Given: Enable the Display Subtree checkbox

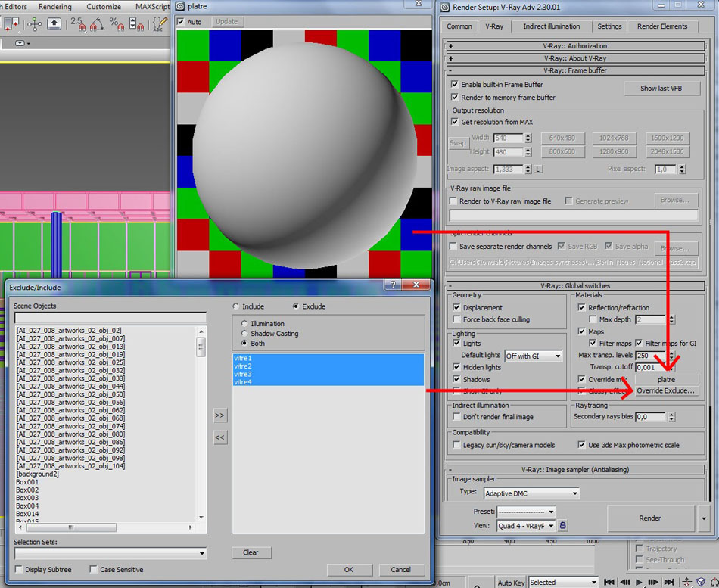Looking at the screenshot, I should [x=19, y=569].
